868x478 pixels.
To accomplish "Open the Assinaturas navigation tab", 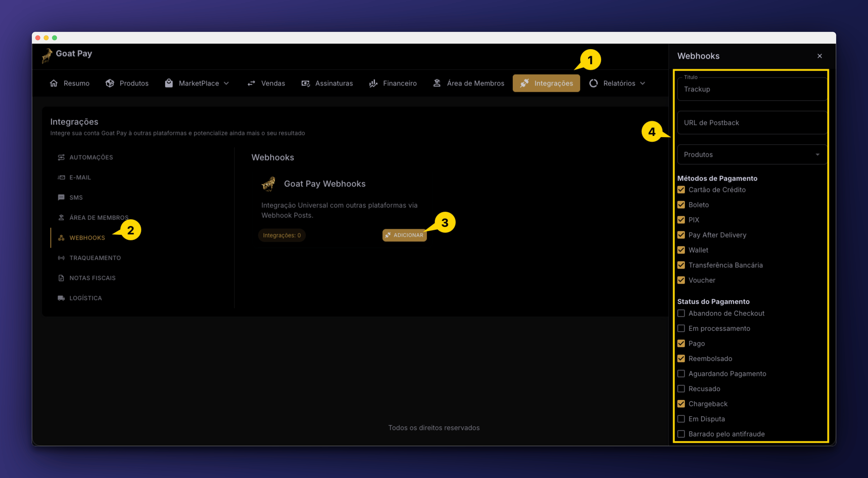I will coord(327,83).
